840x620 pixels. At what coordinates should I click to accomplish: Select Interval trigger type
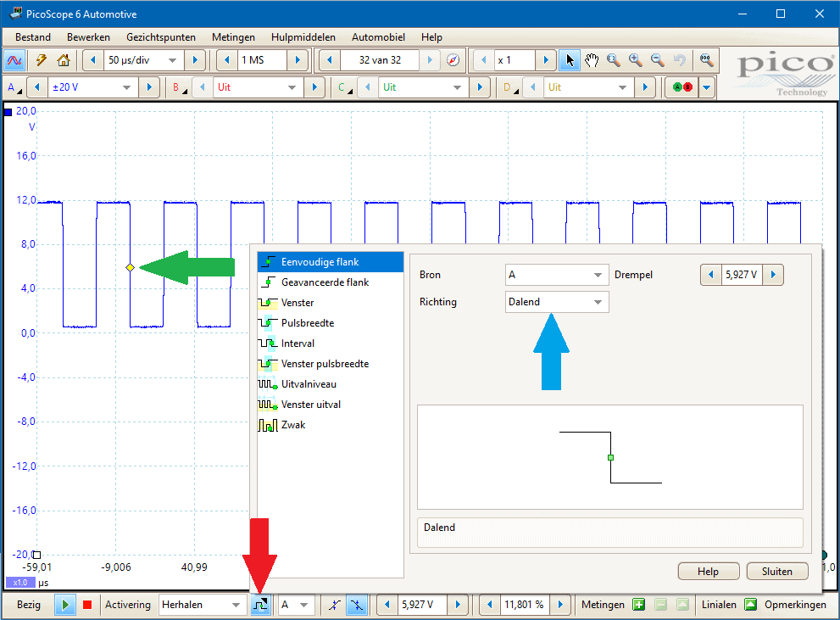pos(330,344)
